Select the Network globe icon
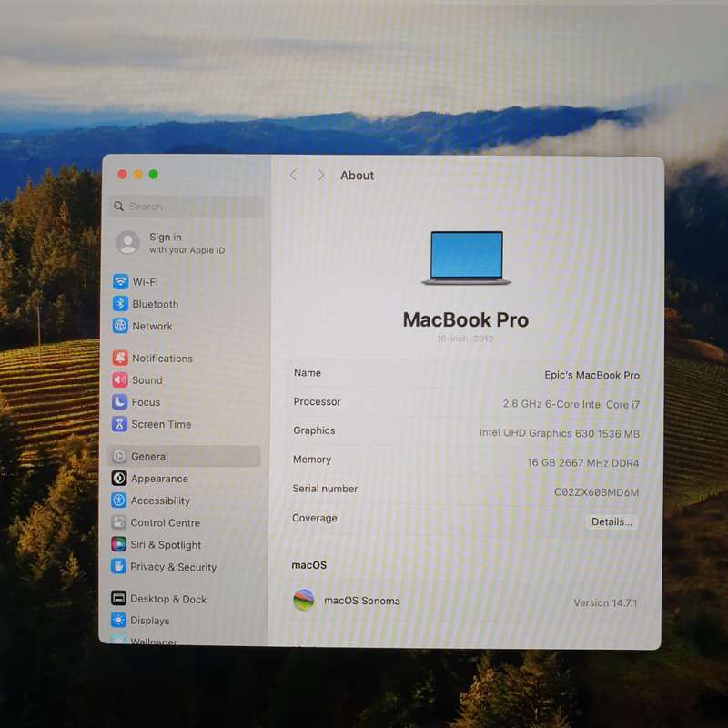 (x=120, y=326)
